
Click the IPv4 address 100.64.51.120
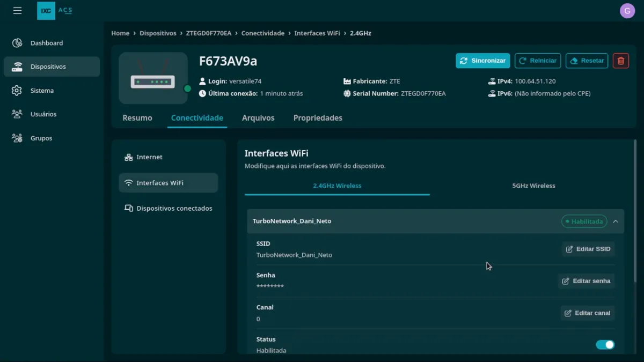535,82
